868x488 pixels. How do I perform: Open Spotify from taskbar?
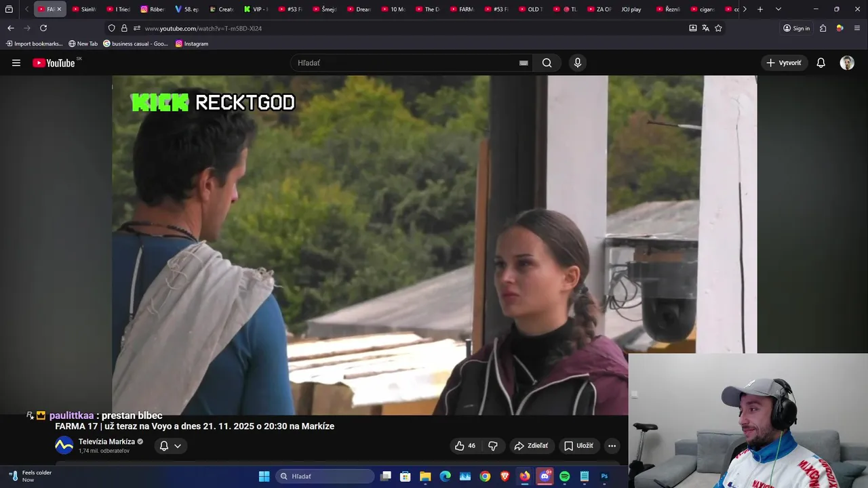coord(565,476)
